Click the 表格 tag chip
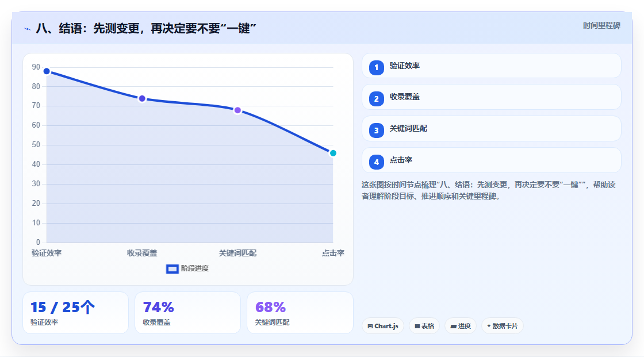Screen dimensions: 644x357 point(424,326)
